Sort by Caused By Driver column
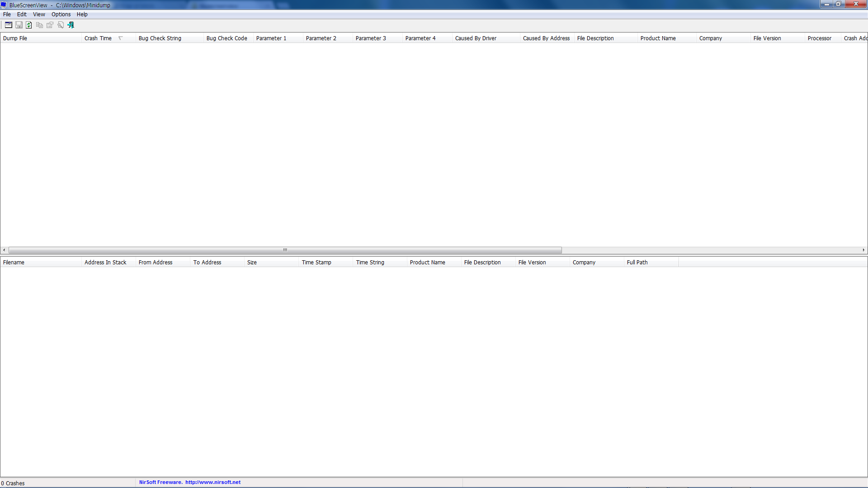Screen dimensions: 868x488 (486, 38)
